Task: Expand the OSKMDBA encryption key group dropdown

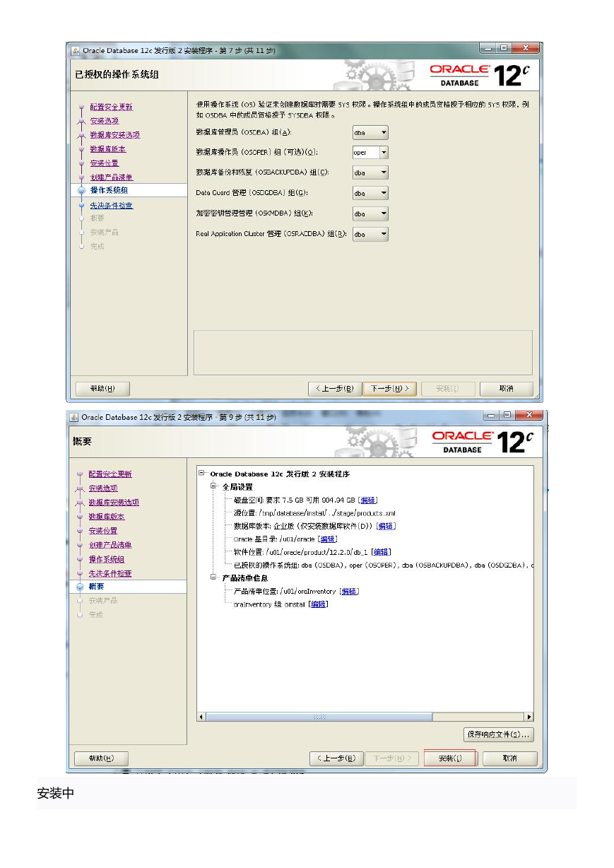Action: pos(371,213)
